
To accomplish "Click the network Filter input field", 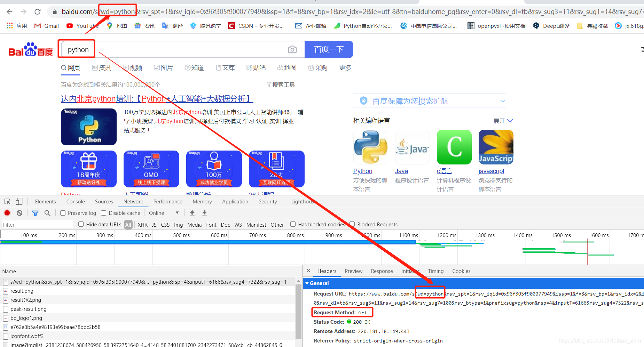I will 38,225.
